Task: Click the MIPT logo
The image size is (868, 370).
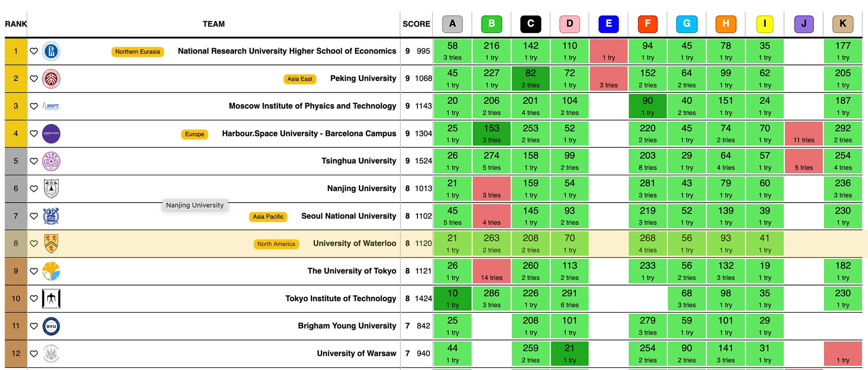Action: pyautogui.click(x=51, y=106)
